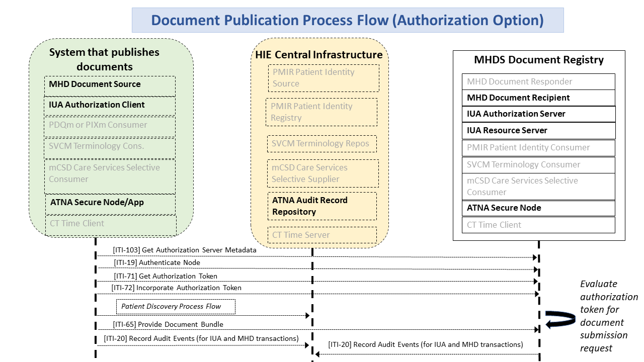Click the Evaluate authorization token annotation text
644x362 pixels.
[608, 316]
